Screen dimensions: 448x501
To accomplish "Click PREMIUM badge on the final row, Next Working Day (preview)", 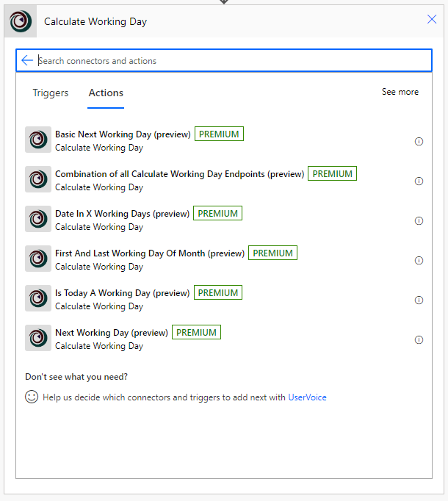I will (196, 332).
